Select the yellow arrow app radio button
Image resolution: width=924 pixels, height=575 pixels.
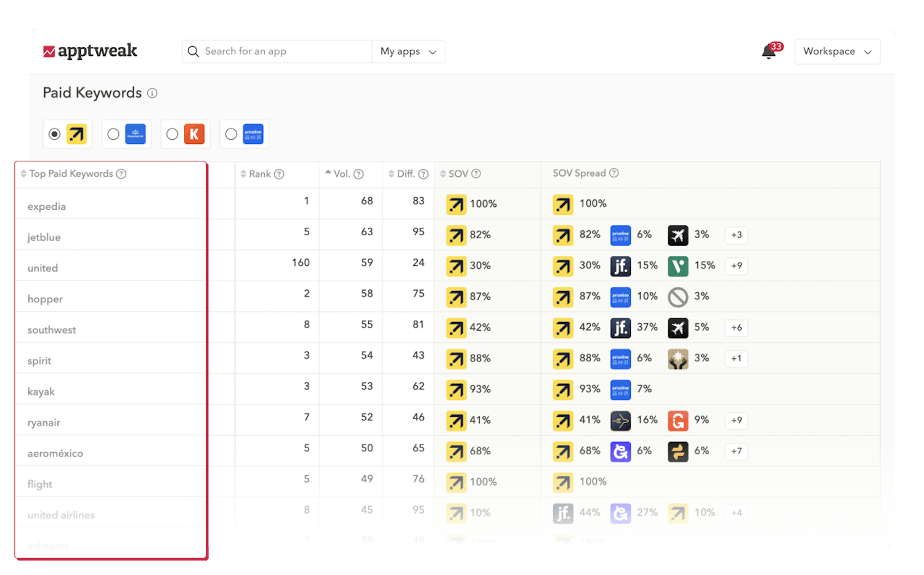click(x=55, y=134)
